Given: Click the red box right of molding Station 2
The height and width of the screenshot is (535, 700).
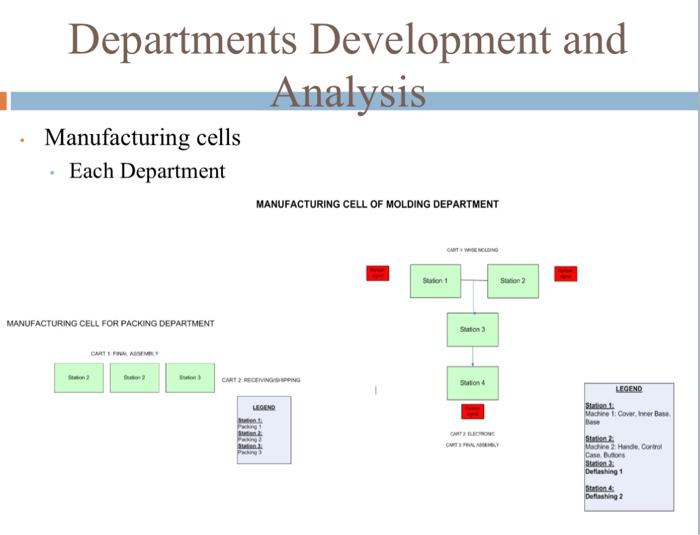Looking at the screenshot, I should click(x=566, y=274).
